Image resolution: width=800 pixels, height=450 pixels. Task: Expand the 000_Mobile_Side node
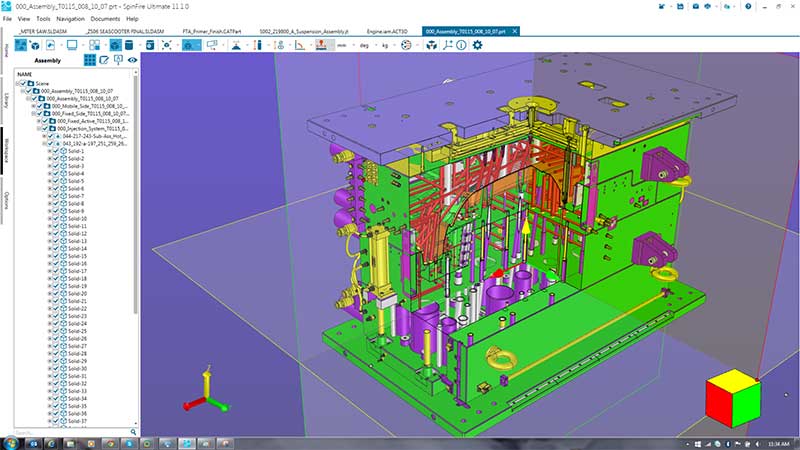pos(34,106)
